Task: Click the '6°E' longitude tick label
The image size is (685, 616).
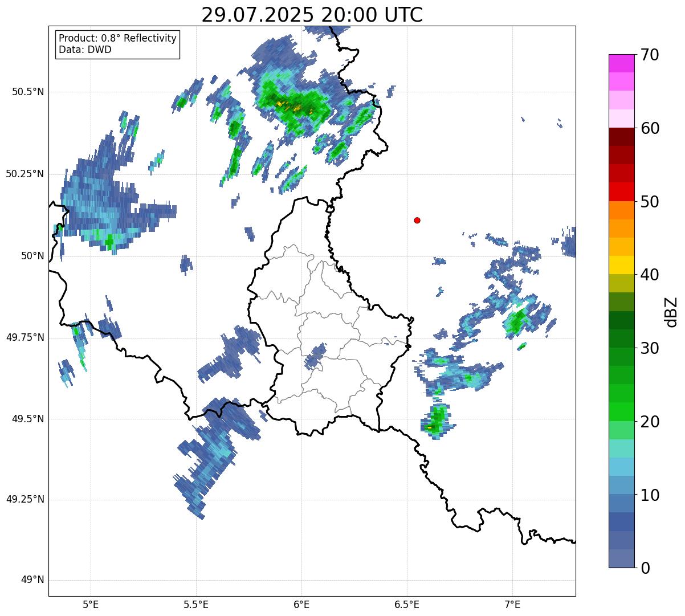Action: (x=302, y=605)
